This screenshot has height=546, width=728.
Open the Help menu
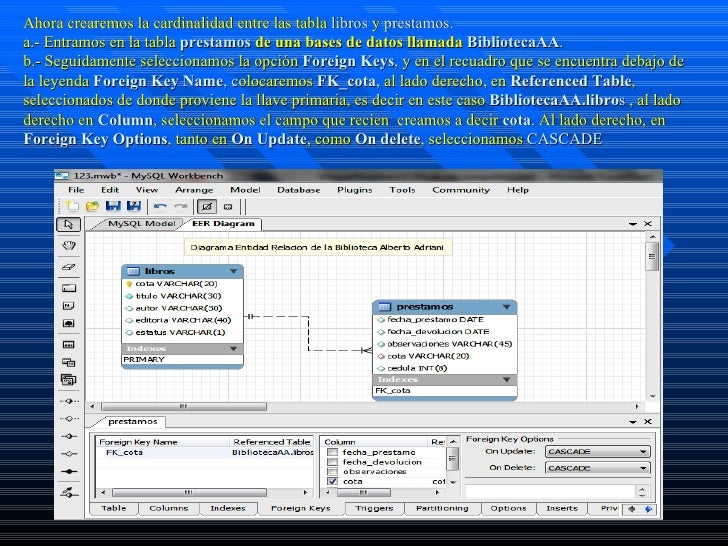pyautogui.click(x=518, y=190)
